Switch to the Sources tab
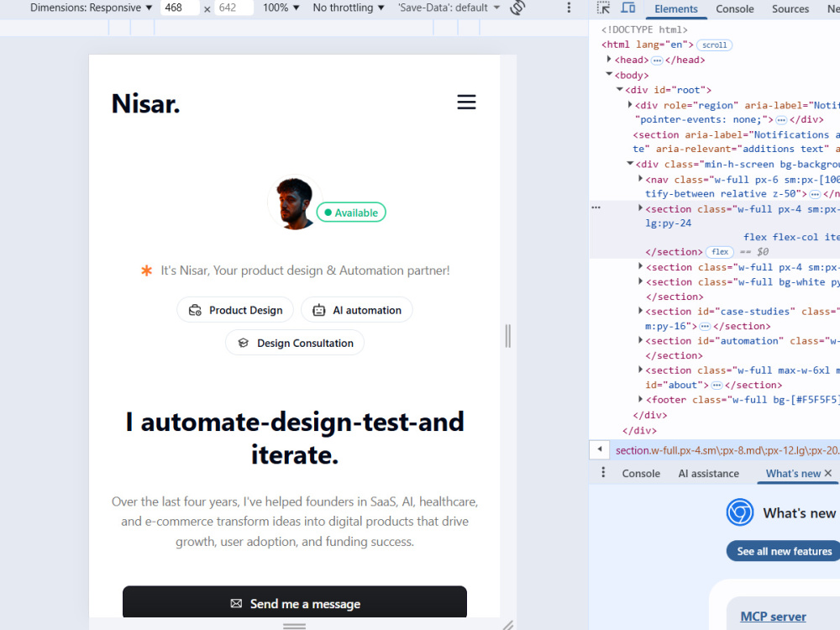Image resolution: width=840 pixels, height=630 pixels. [790, 8]
